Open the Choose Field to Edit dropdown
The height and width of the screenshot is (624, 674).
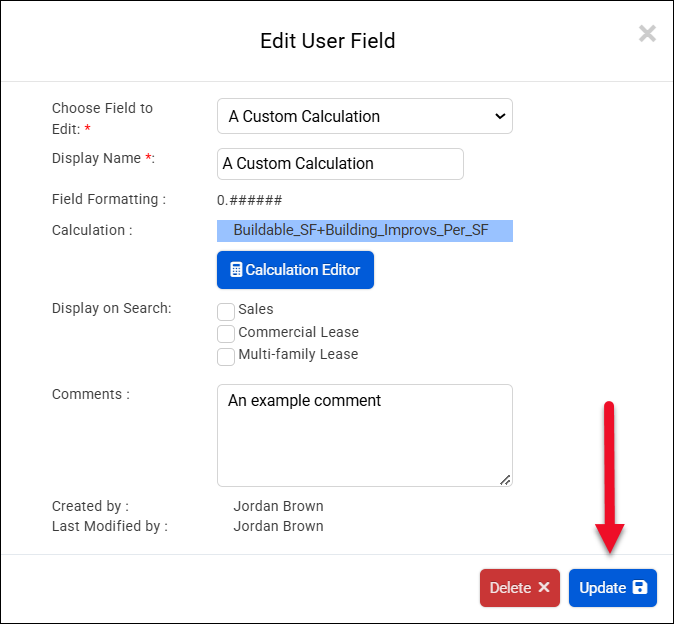365,116
